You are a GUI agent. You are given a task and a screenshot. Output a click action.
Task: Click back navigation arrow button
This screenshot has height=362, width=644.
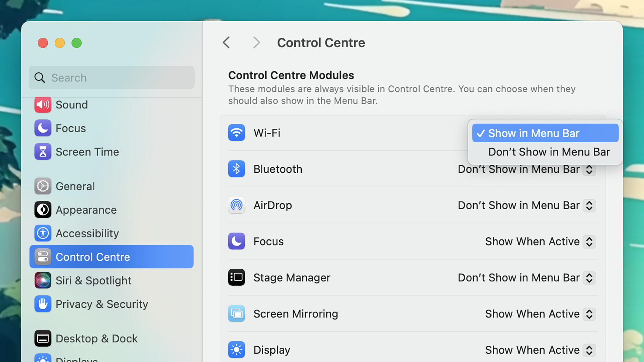226,42
